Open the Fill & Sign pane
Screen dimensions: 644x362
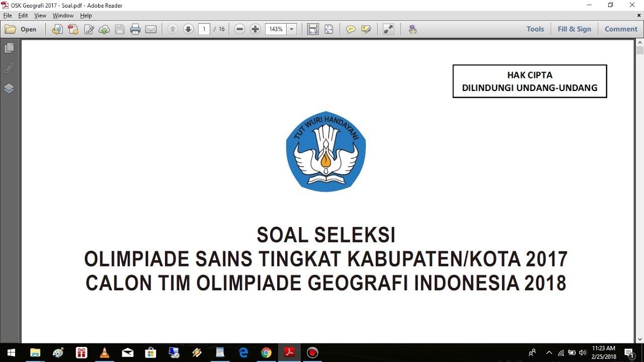(x=574, y=29)
